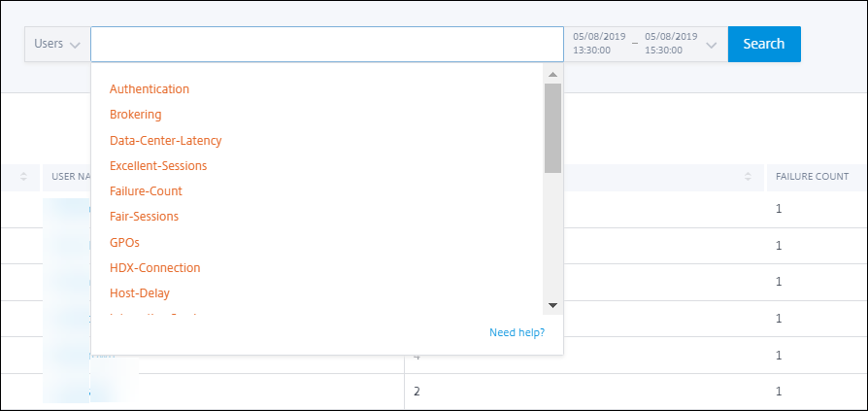The image size is (868, 411).
Task: Select the Brokering suggestion
Action: click(136, 115)
